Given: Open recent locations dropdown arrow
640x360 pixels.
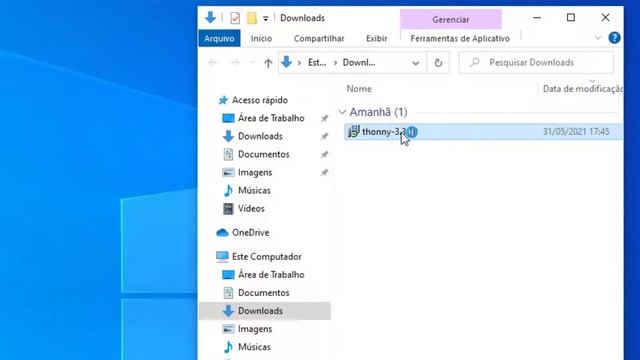Looking at the screenshot, I should 252,62.
